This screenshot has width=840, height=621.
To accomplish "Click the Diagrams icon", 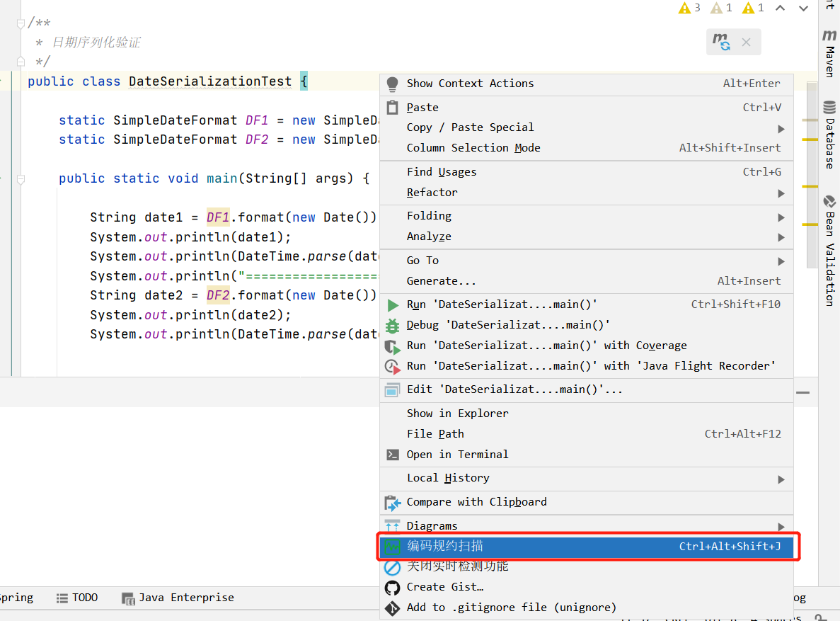I will point(392,525).
